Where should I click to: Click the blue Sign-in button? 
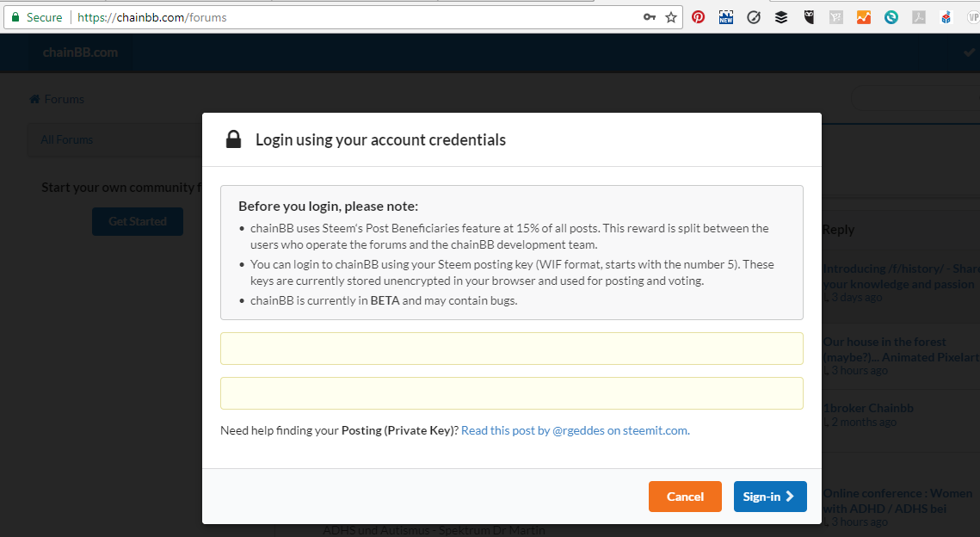[x=770, y=497]
